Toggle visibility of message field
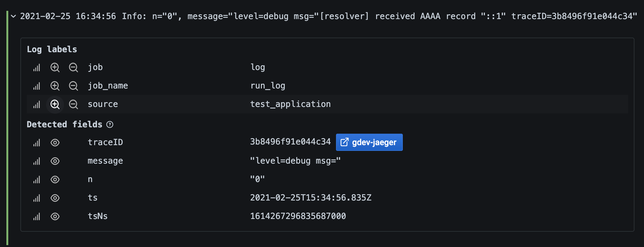Viewport: 644px width, 247px height. click(x=55, y=161)
